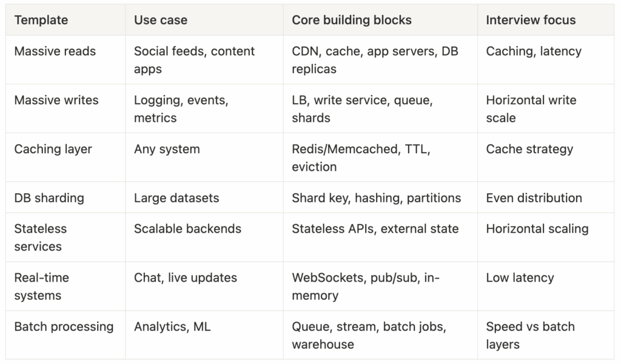Screen dimensions: 621x364
Task: Click the Interview focus column header
Action: pos(531,20)
